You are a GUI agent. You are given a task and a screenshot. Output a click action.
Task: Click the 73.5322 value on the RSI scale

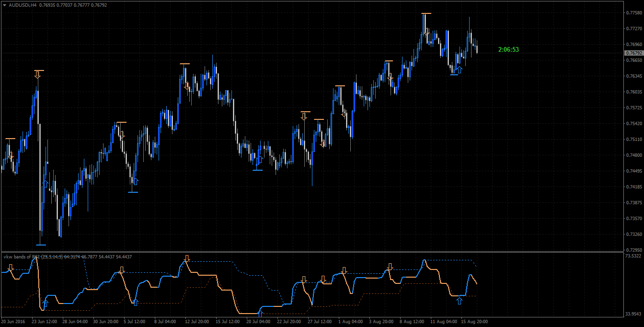click(x=634, y=256)
